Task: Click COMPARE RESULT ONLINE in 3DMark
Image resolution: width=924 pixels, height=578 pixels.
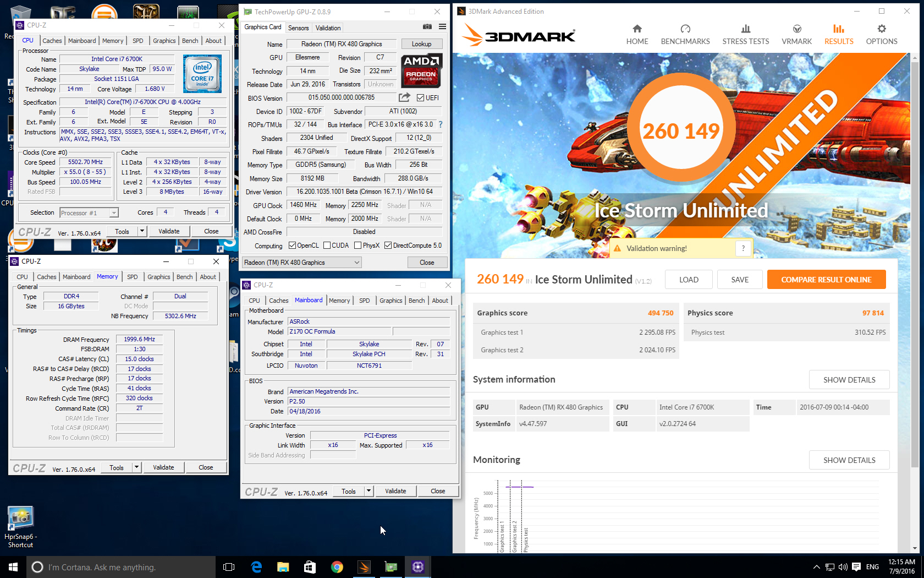Action: pos(826,280)
